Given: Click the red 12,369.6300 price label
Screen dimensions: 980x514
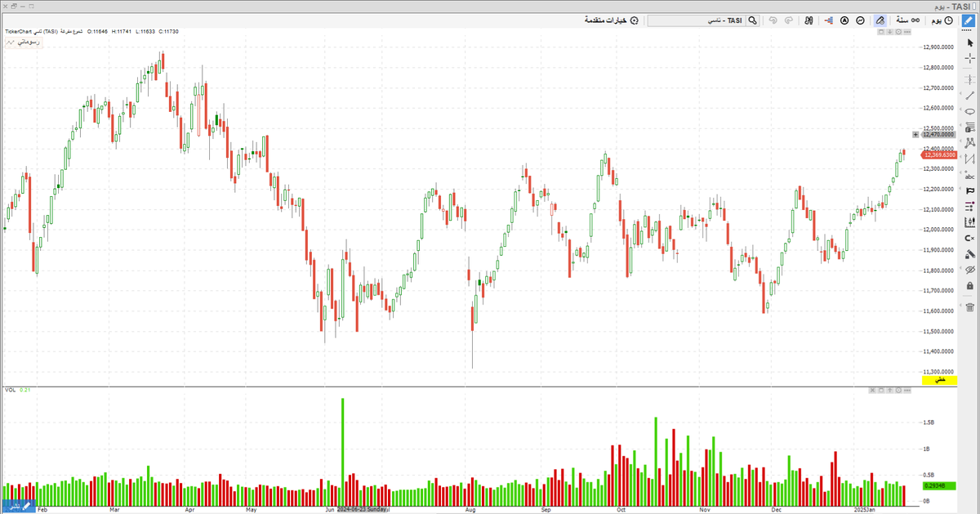Looking at the screenshot, I should pos(939,154).
